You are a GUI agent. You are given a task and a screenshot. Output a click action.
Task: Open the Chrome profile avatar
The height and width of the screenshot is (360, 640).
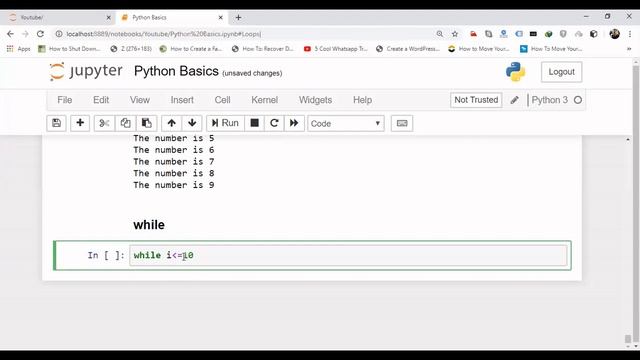point(614,34)
